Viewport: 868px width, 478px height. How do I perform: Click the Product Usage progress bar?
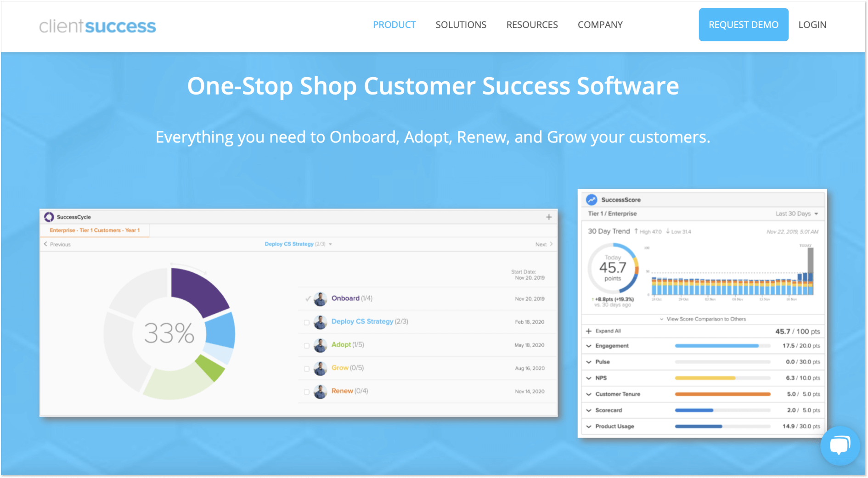tap(722, 426)
